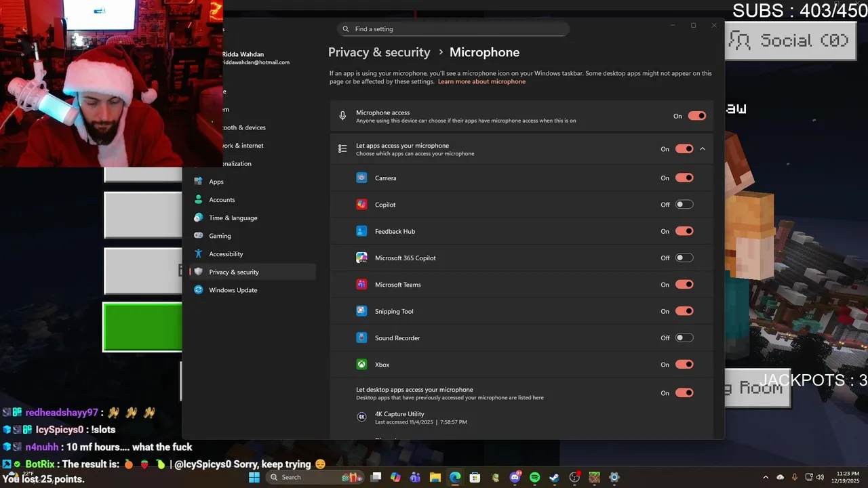Collapse the Let apps access microphone section
Image resolution: width=868 pixels, height=488 pixels.
point(703,149)
